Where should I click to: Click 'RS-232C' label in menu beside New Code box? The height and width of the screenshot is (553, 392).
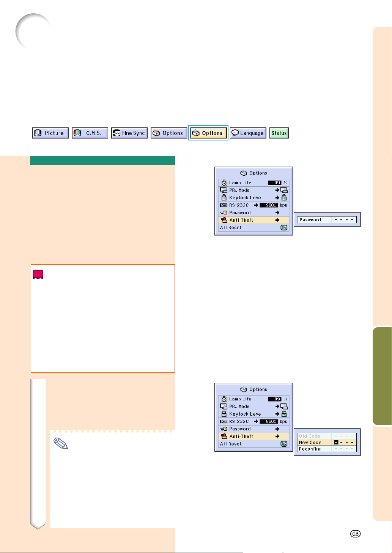[x=239, y=422]
